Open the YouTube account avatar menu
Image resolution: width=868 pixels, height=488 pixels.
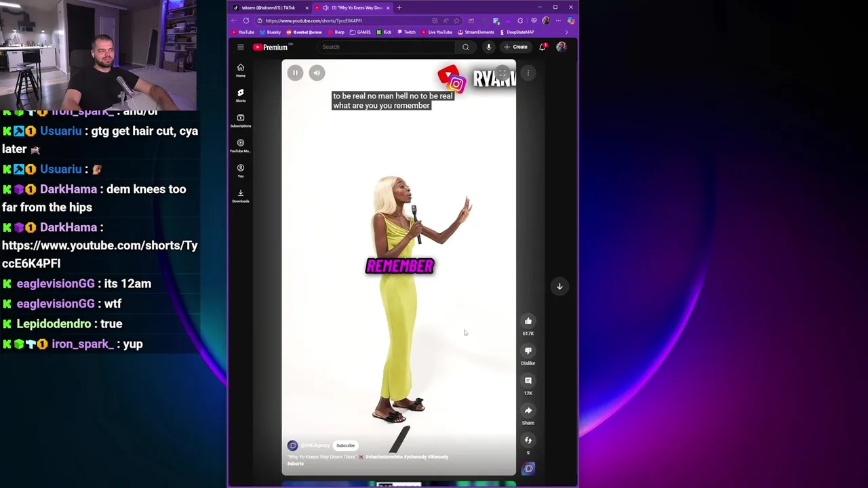click(561, 47)
